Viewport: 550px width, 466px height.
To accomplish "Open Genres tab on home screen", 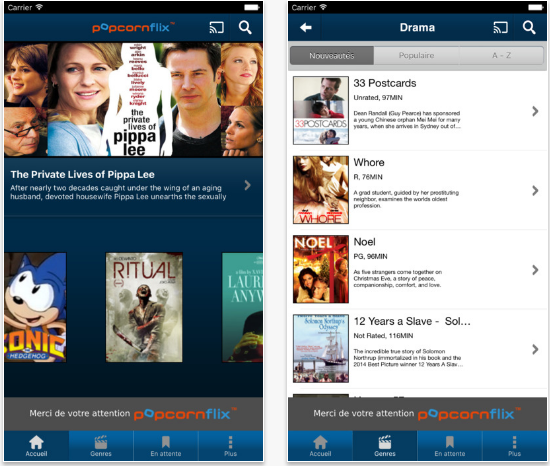I will click(x=101, y=446).
